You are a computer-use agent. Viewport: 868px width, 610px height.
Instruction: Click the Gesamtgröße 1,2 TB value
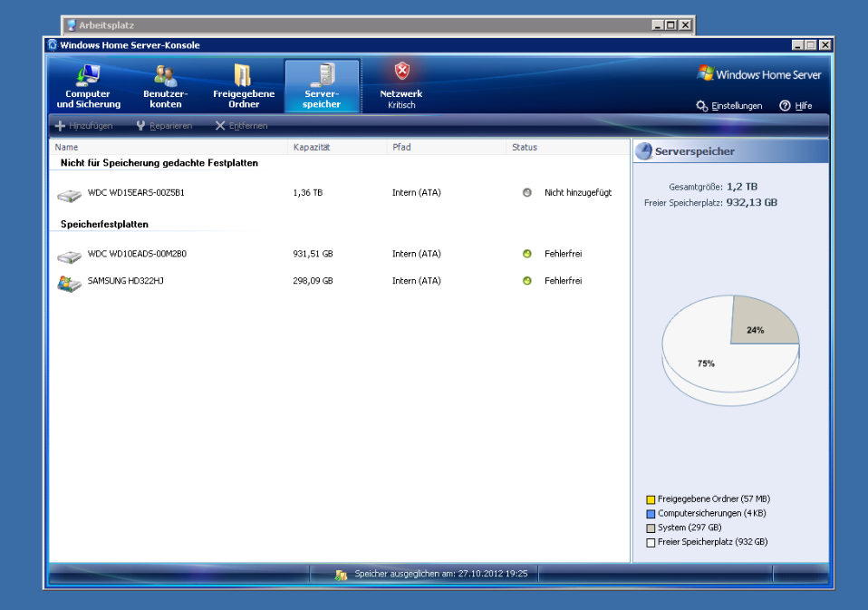[742, 187]
